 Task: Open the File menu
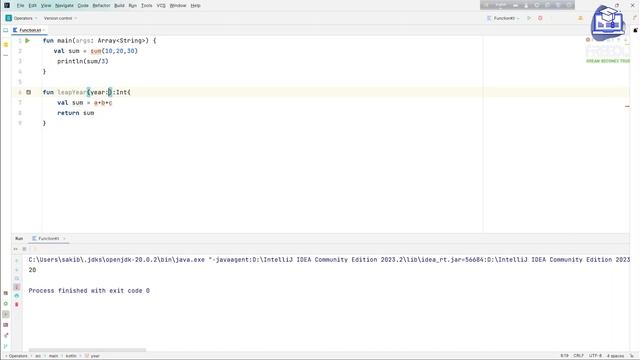pyautogui.click(x=20, y=6)
